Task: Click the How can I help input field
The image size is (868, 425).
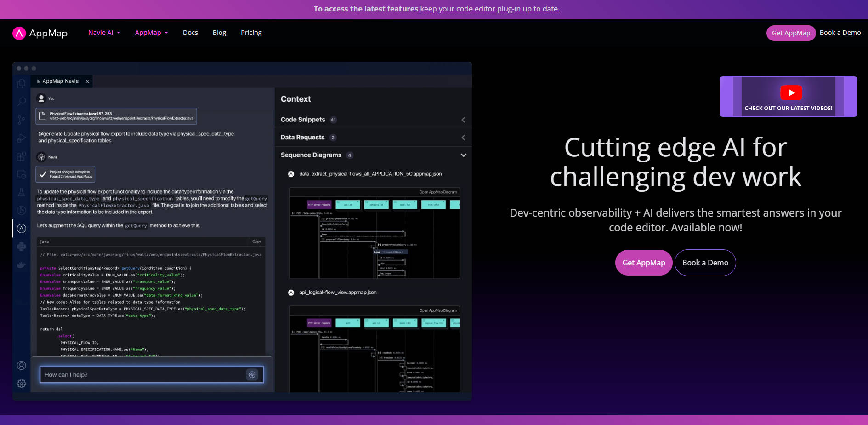Action: pos(142,375)
